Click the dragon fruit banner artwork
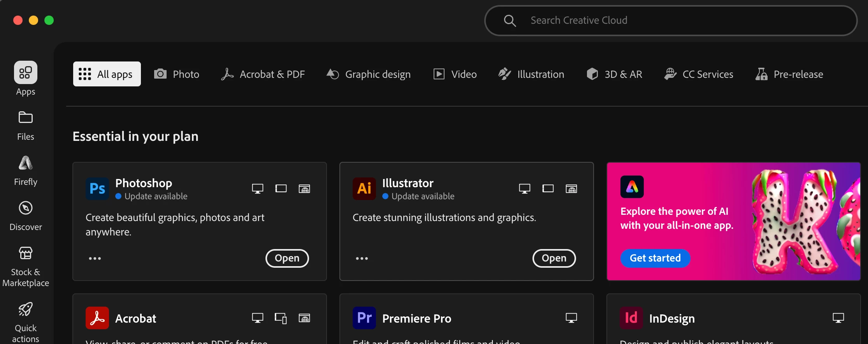This screenshot has height=344, width=868. (806, 222)
